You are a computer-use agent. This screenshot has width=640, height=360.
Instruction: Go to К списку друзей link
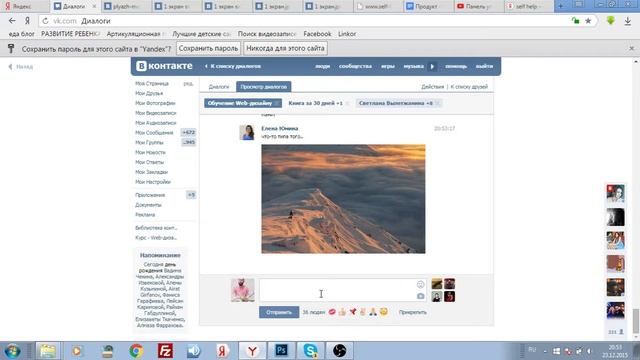pos(469,87)
